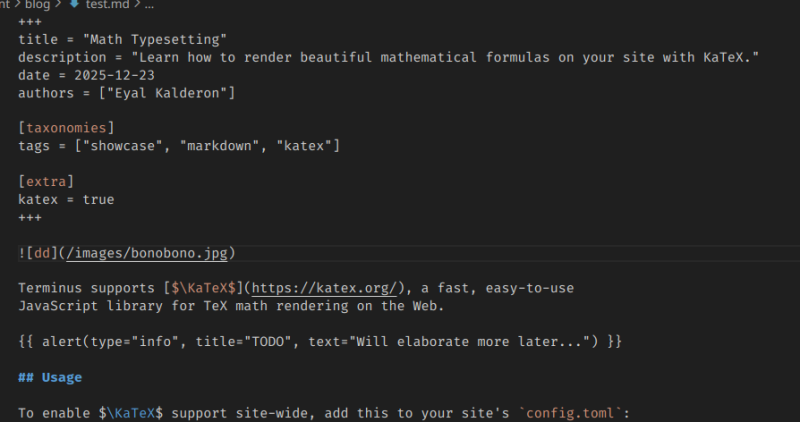Open the blog folder breadcrumb
Viewport: 800px width, 422px height.
39,5
